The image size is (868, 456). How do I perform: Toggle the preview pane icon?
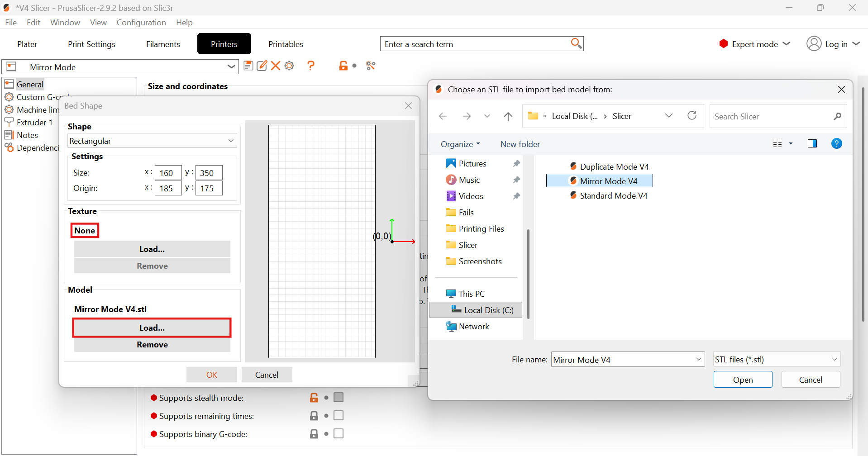812,143
